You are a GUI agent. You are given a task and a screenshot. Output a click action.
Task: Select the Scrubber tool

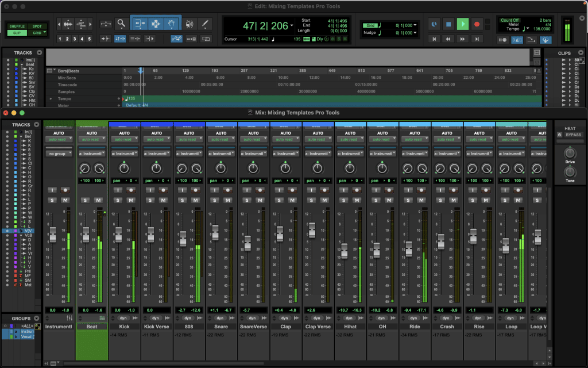click(189, 24)
